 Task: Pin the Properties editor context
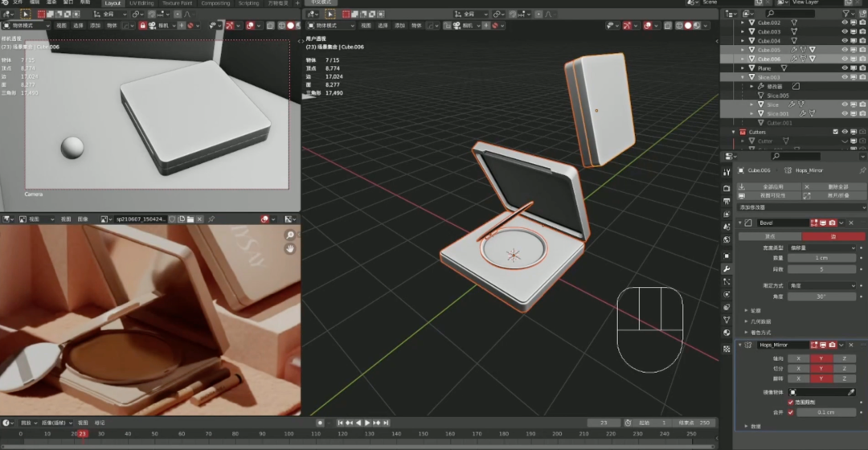[x=862, y=170]
